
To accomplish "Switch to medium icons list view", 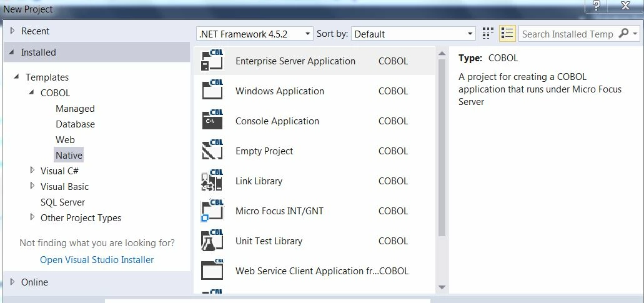I will [507, 33].
